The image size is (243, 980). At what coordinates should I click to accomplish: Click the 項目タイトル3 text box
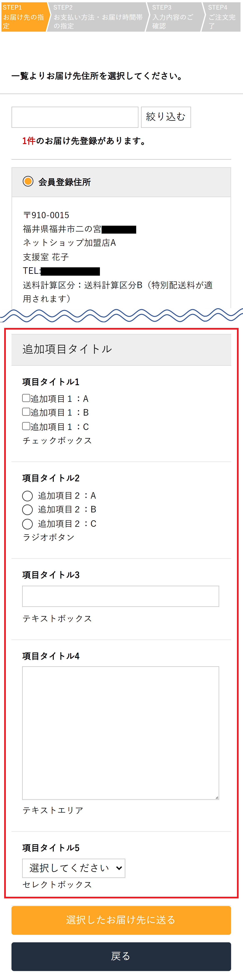click(x=120, y=596)
